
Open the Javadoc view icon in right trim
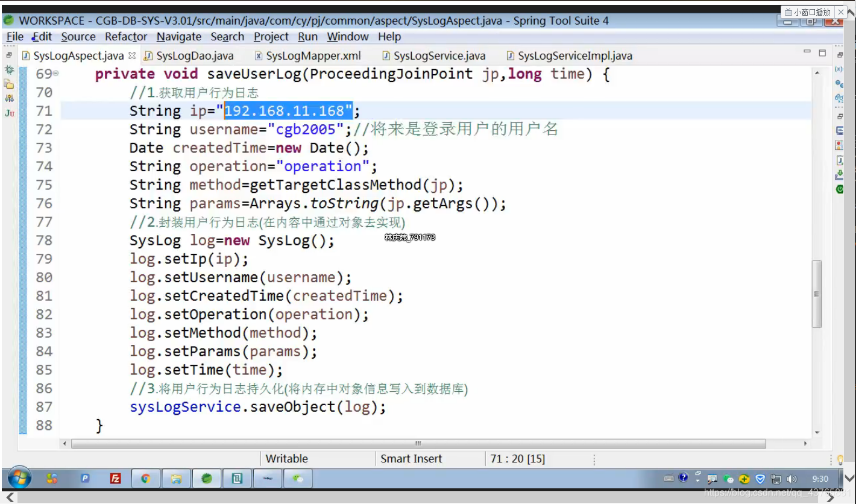[840, 160]
